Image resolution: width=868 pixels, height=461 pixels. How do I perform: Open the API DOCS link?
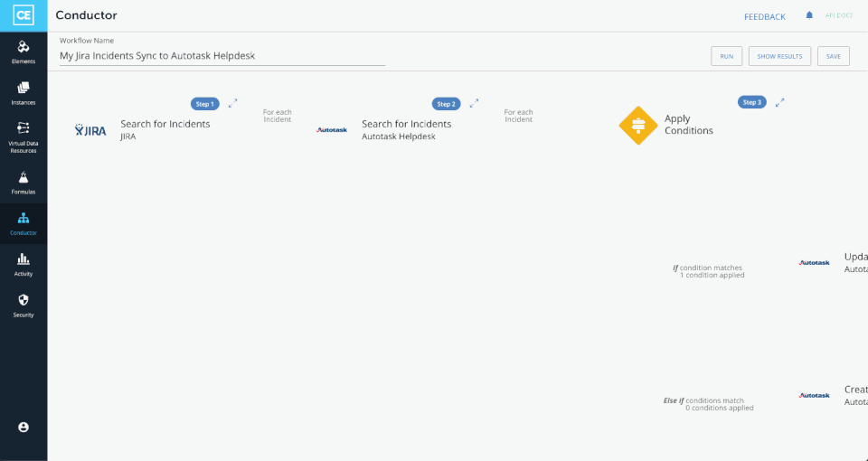839,15
